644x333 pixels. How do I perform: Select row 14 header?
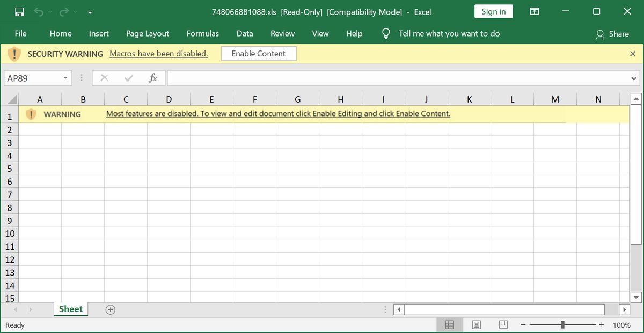pos(10,285)
